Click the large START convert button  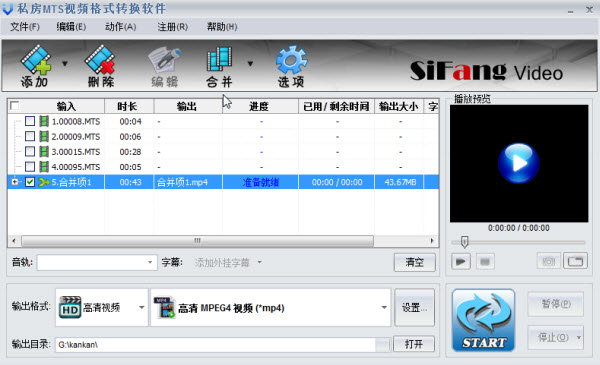pyautogui.click(x=484, y=320)
